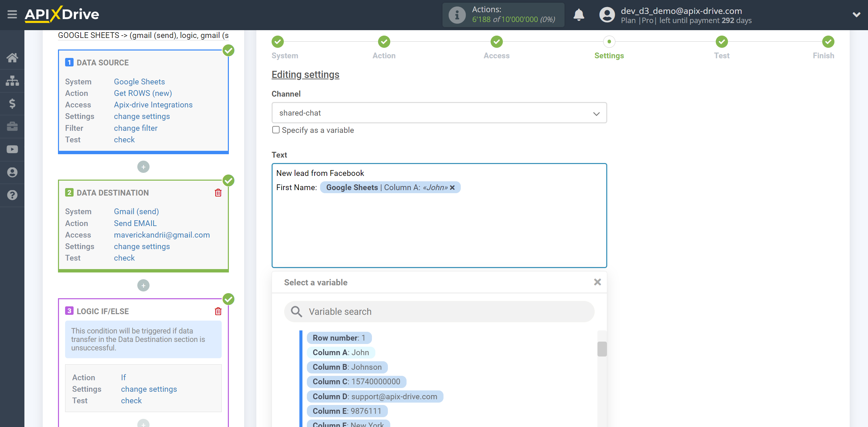Expand the account dropdown chevron
This screenshot has height=427, width=868.
tap(856, 15)
